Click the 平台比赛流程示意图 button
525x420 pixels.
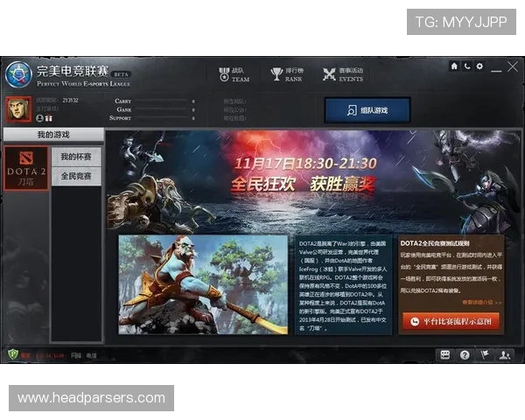pos(451,322)
